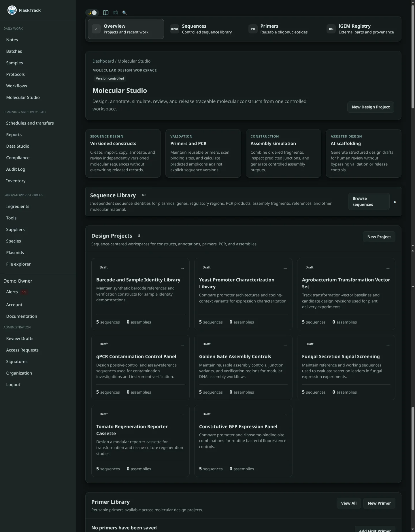Open the book-shaped documentation icon in toolbar

pos(106,13)
